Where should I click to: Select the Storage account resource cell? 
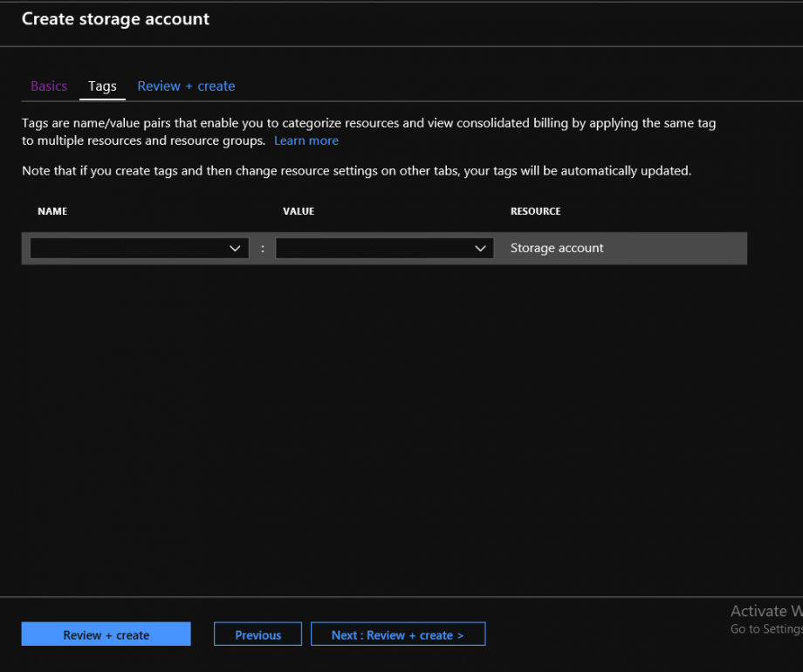tap(557, 248)
